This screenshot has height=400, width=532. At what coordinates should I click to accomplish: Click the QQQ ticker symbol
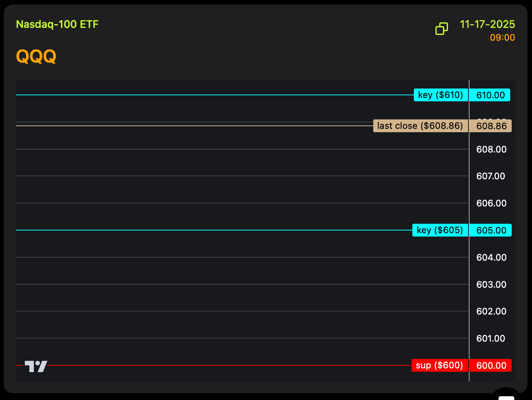coord(36,56)
